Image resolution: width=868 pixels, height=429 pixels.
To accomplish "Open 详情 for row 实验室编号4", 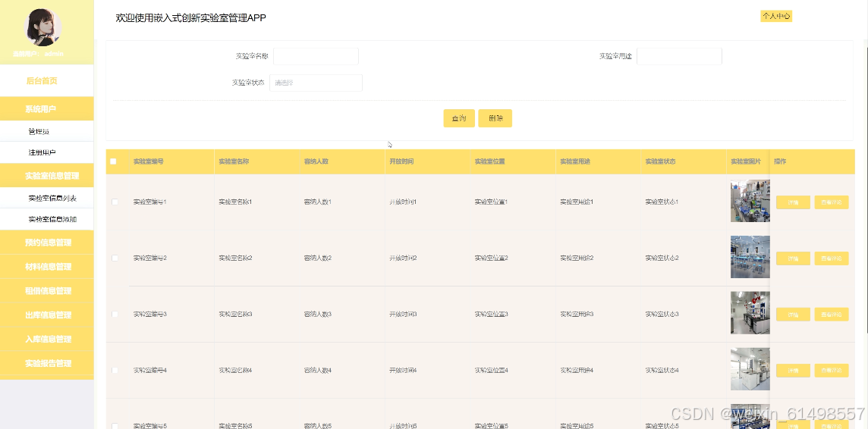I will 794,371.
